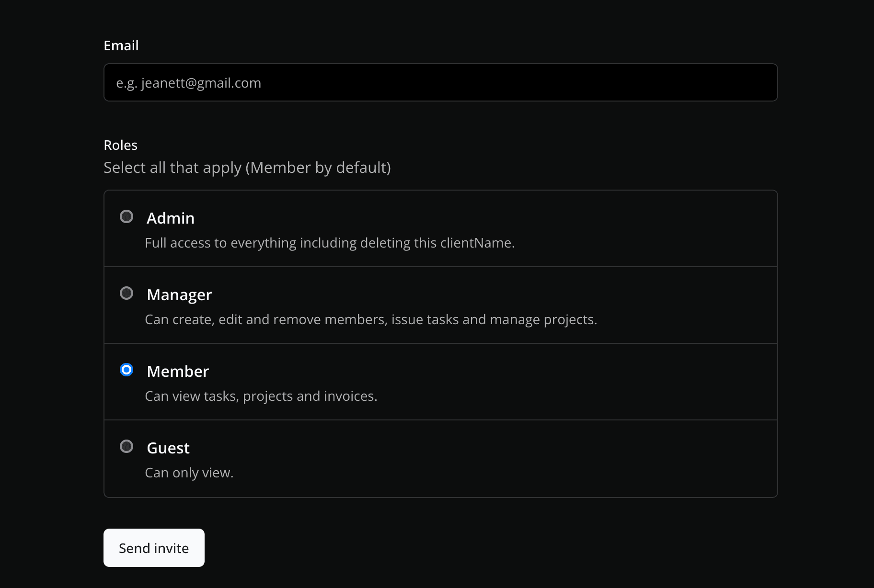Click the Email field placeholder text
Image resolution: width=874 pixels, height=588 pixels.
[189, 82]
